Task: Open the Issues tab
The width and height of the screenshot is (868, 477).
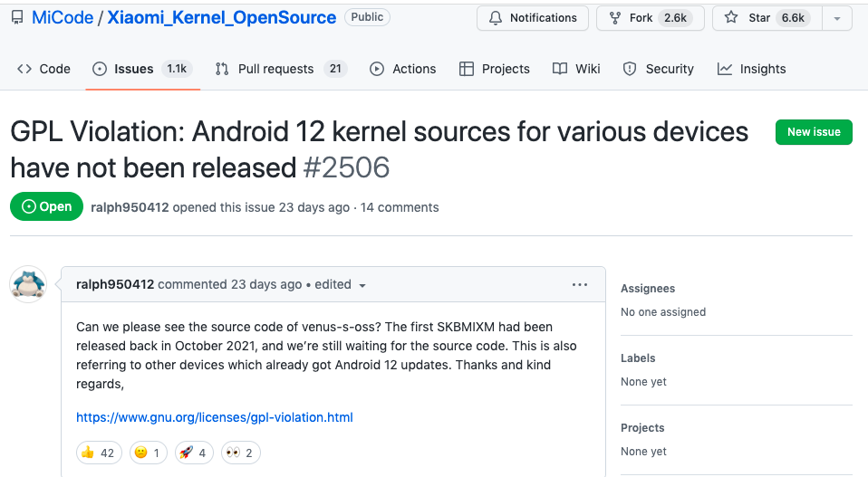Action: pos(133,69)
